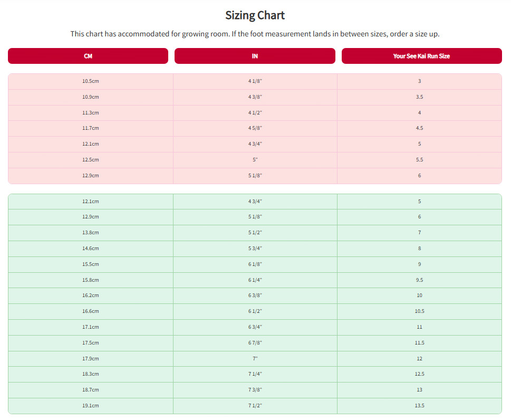The width and height of the screenshot is (511, 420).
Task: Click the CM column header
Action: coord(88,56)
